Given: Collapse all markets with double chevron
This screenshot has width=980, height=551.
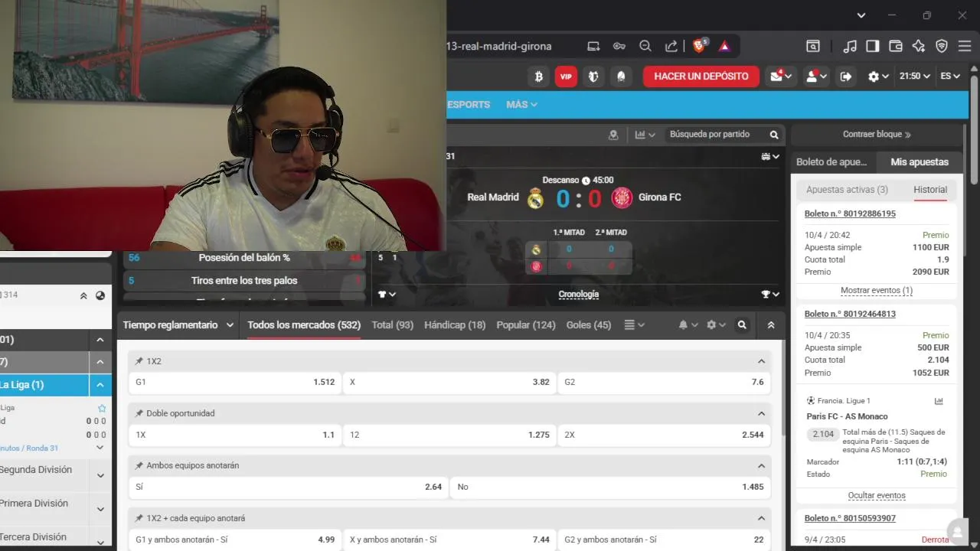Looking at the screenshot, I should [x=771, y=325].
